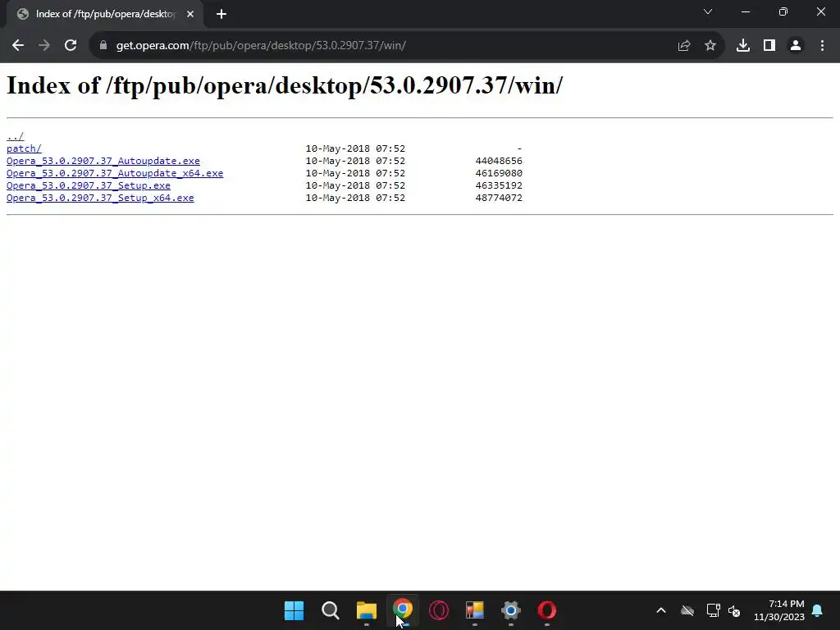View site information padlock icon
Viewport: 840px width, 630px height.
103,46
